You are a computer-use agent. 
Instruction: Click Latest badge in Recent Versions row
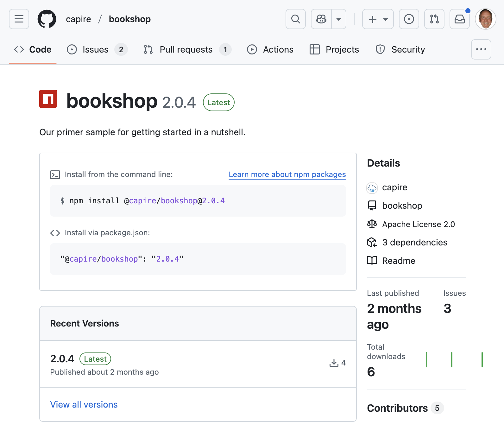pos(95,359)
